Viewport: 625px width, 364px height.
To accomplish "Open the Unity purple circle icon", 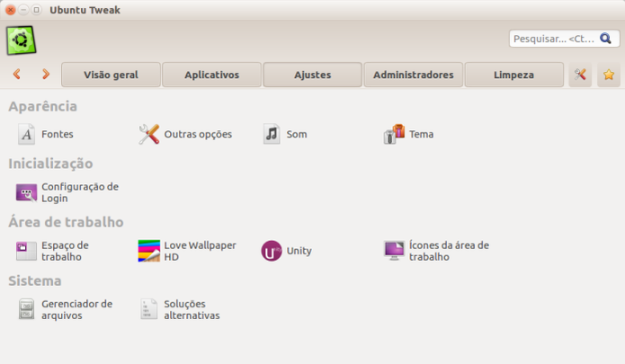I will coord(272,251).
